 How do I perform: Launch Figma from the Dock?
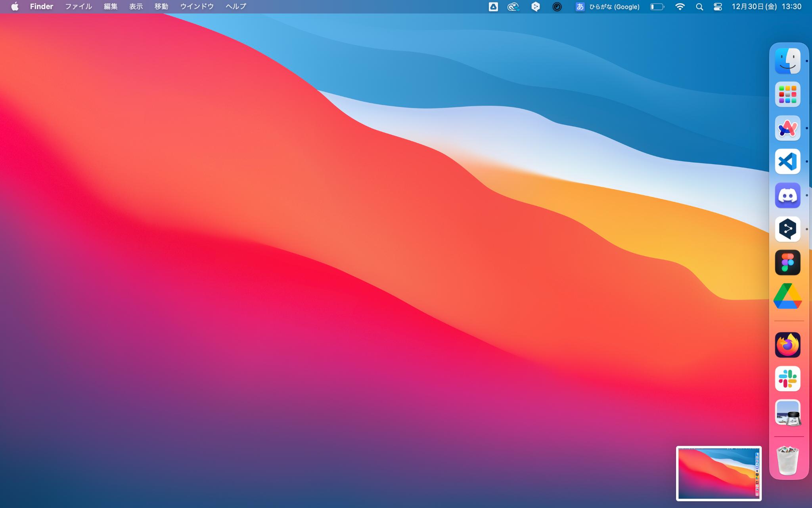click(x=787, y=262)
